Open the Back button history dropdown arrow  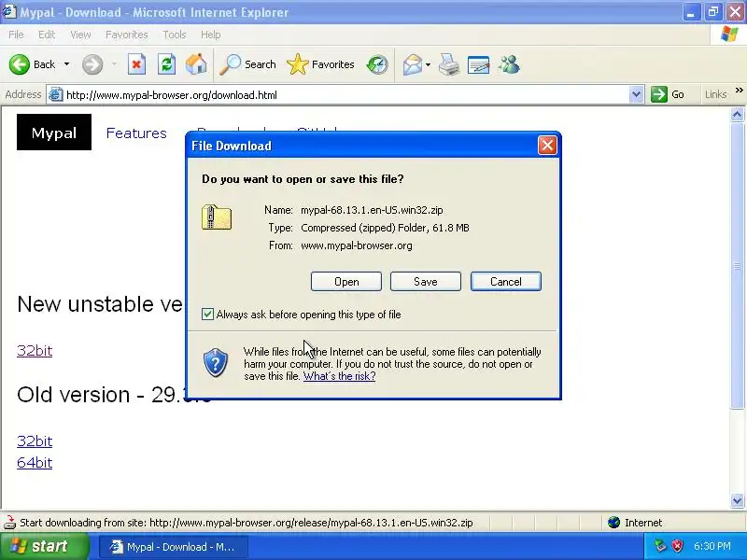tap(66, 64)
